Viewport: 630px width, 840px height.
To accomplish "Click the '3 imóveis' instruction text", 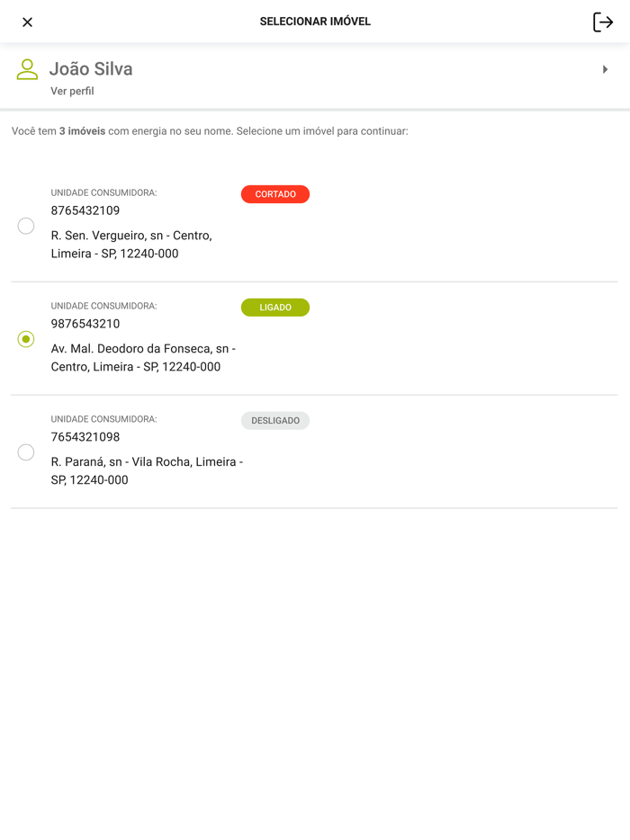I will tap(82, 131).
